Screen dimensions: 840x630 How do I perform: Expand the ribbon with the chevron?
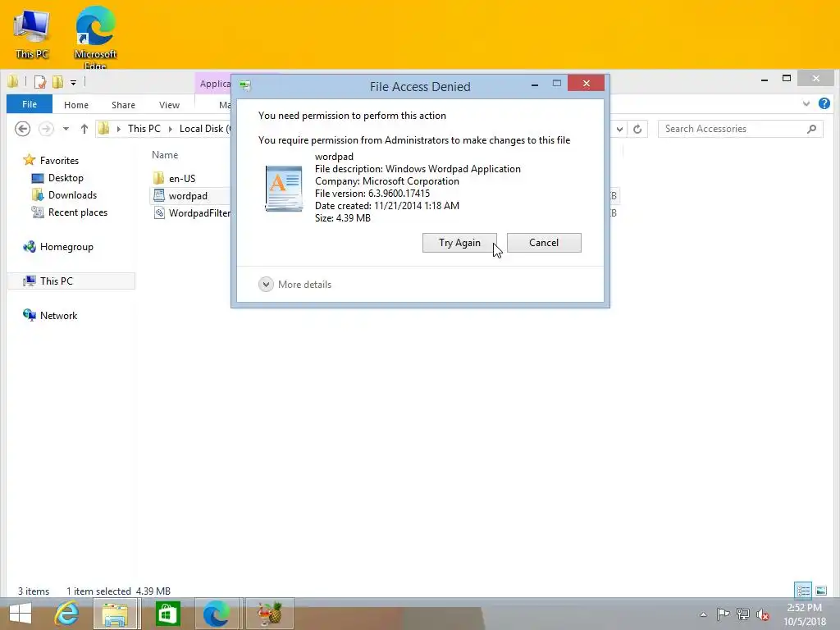click(x=806, y=104)
